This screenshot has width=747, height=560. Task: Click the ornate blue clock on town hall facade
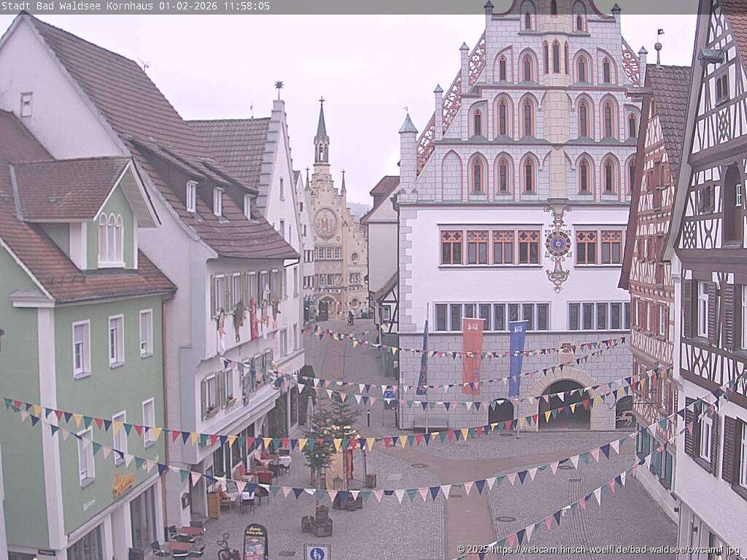click(x=558, y=244)
